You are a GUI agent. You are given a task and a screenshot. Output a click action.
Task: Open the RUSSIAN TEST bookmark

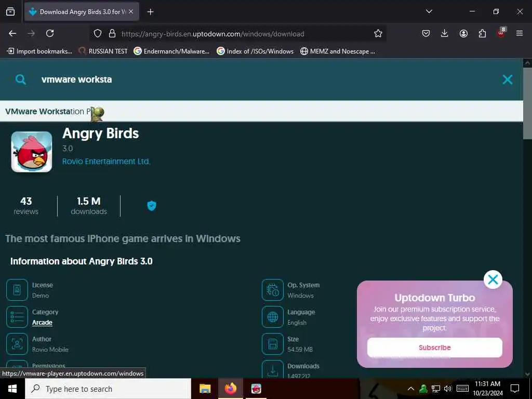(103, 51)
